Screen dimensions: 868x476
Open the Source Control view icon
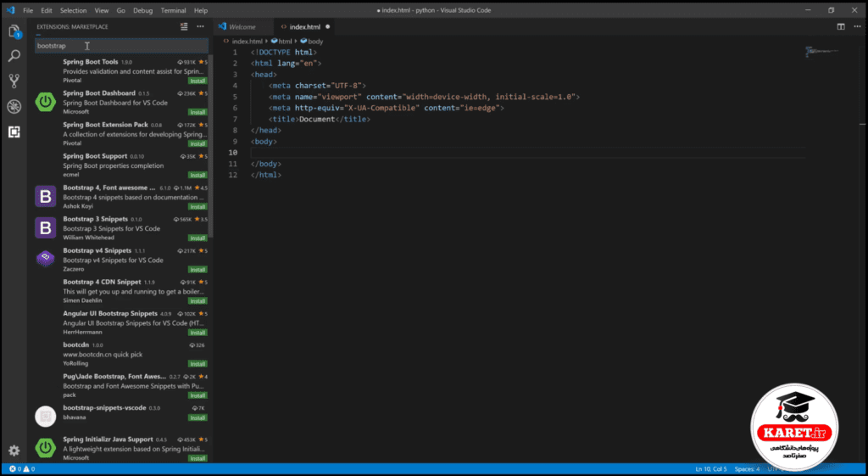pos(14,81)
